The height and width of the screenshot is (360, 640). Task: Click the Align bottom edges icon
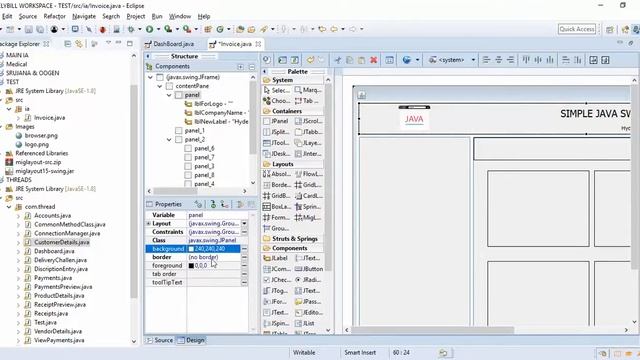[550, 60]
